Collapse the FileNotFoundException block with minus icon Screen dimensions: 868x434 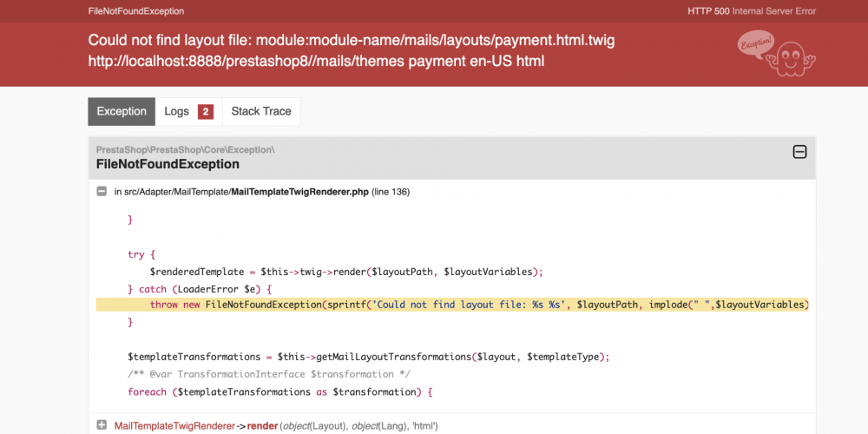click(799, 152)
